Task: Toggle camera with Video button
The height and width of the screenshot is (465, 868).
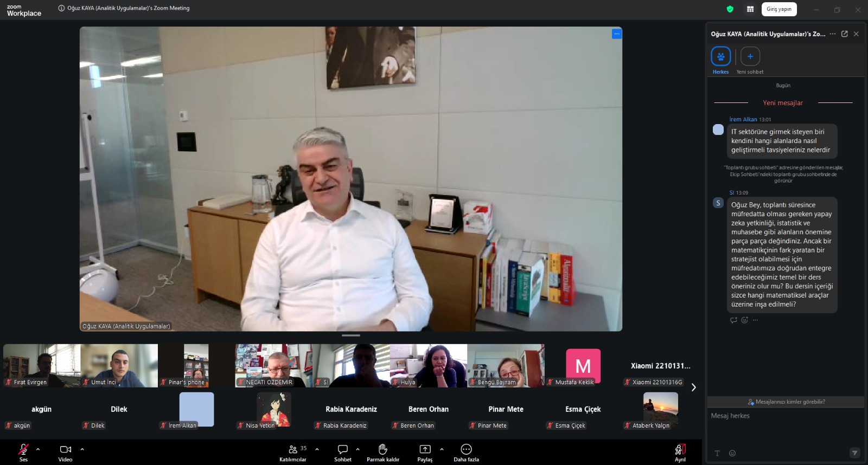Action: pyautogui.click(x=66, y=452)
